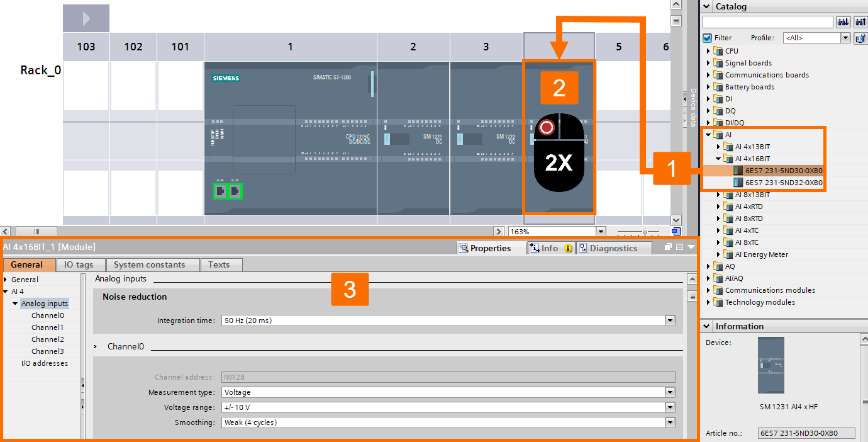Select the AI/AQ catalog folder
Image resolution: width=868 pixels, height=442 pixels.
point(734,278)
